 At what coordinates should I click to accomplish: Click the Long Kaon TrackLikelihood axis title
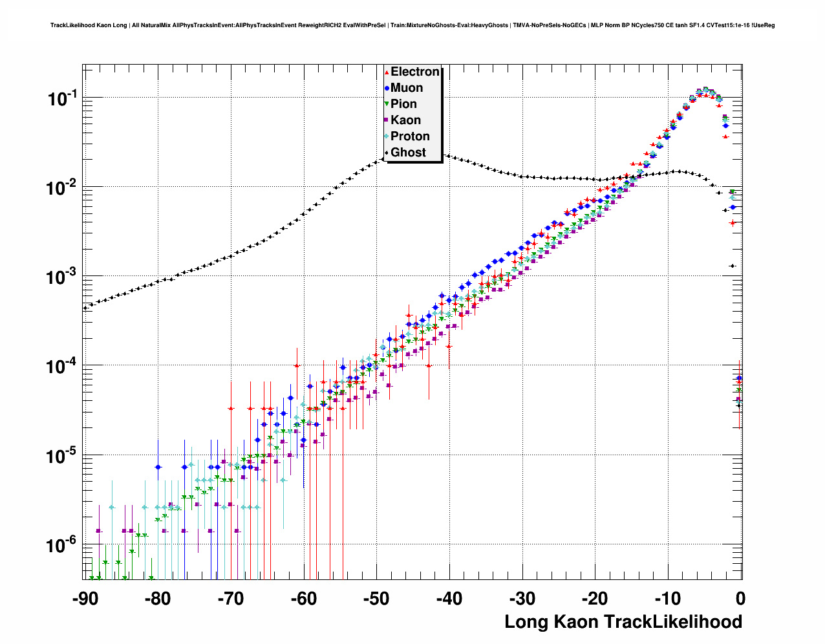coord(623,622)
